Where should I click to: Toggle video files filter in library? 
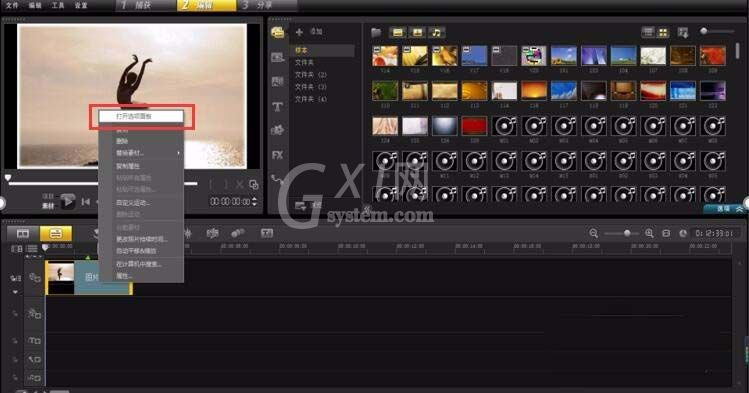click(397, 32)
